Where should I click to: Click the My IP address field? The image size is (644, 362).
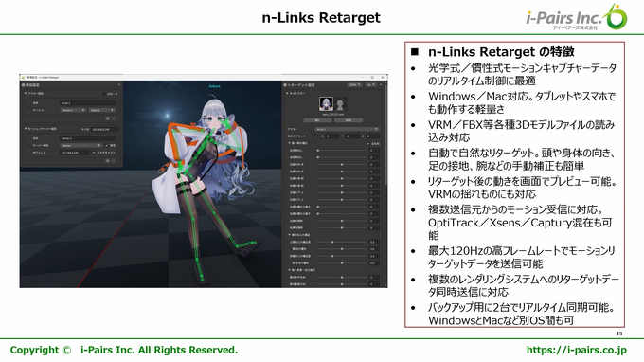(x=104, y=130)
